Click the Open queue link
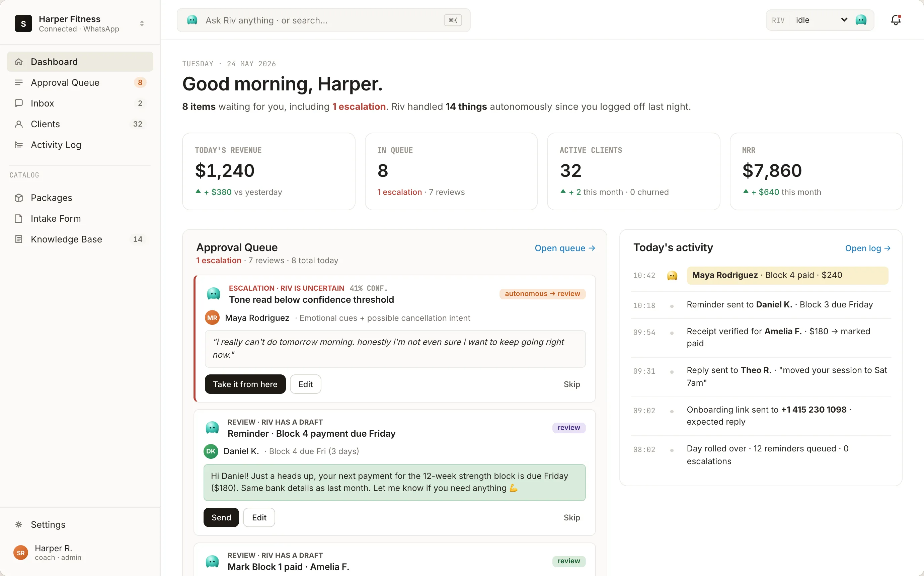 pyautogui.click(x=564, y=248)
